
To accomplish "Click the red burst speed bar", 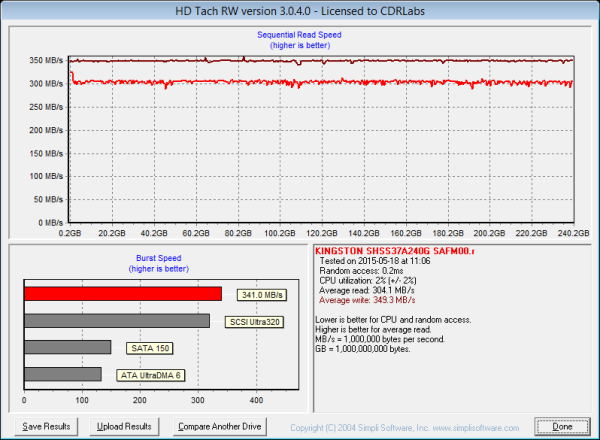I will tap(123, 294).
